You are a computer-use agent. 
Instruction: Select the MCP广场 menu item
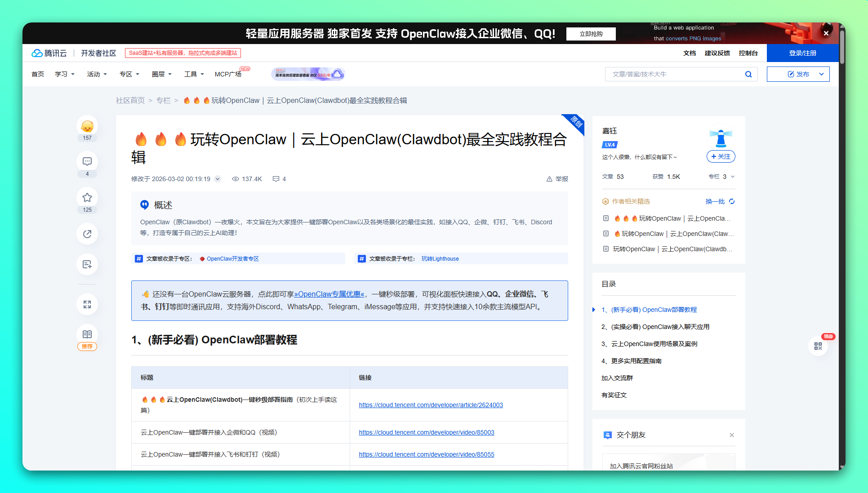(228, 74)
